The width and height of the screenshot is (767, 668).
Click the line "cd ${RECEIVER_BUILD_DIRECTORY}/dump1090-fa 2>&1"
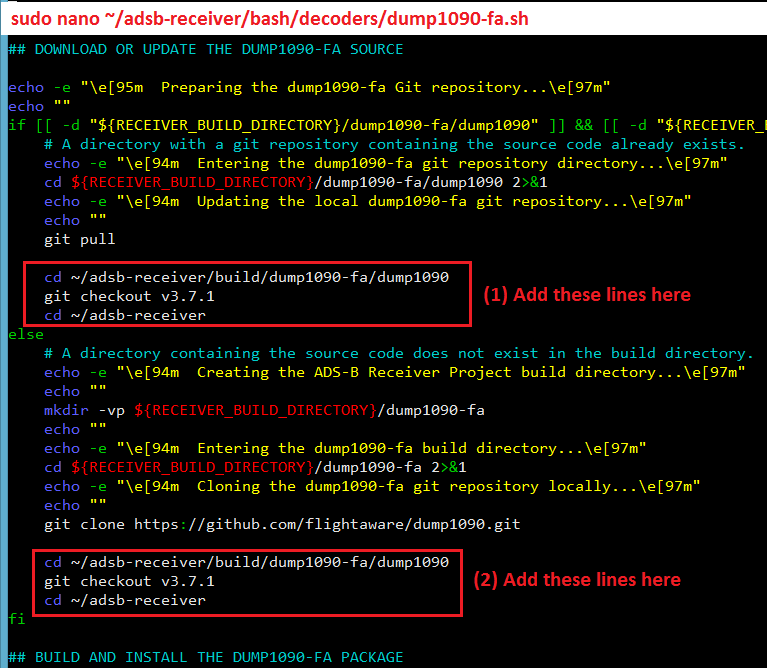coord(255,468)
